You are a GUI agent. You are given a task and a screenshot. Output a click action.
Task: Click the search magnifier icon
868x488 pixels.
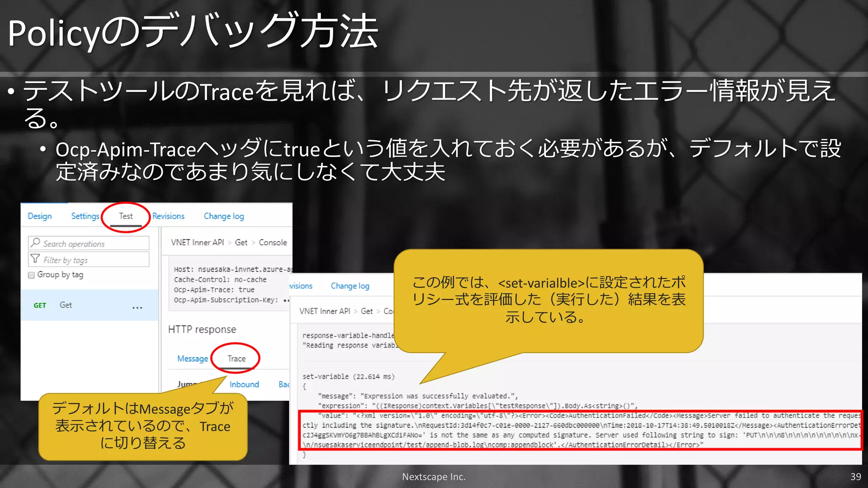pos(36,243)
